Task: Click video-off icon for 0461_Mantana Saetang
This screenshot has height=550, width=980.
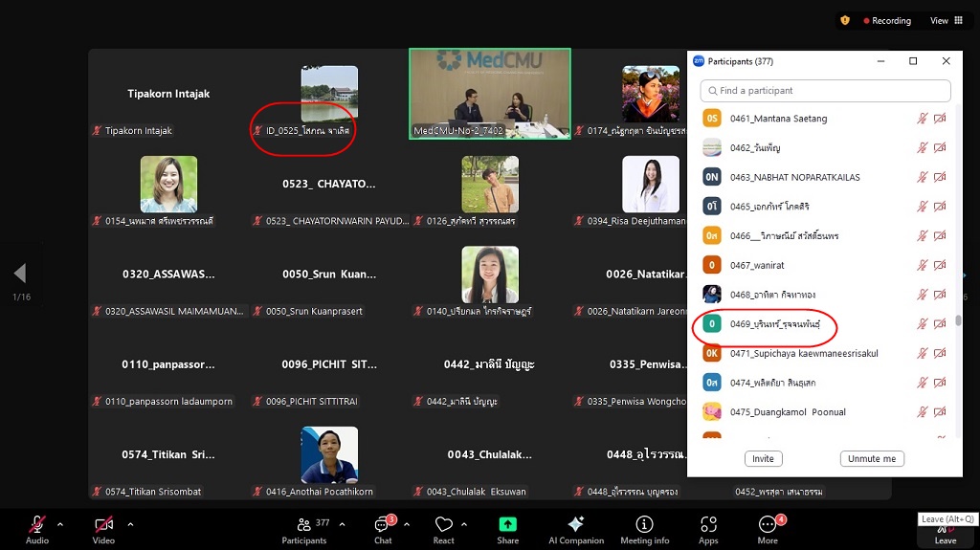Action: (940, 118)
